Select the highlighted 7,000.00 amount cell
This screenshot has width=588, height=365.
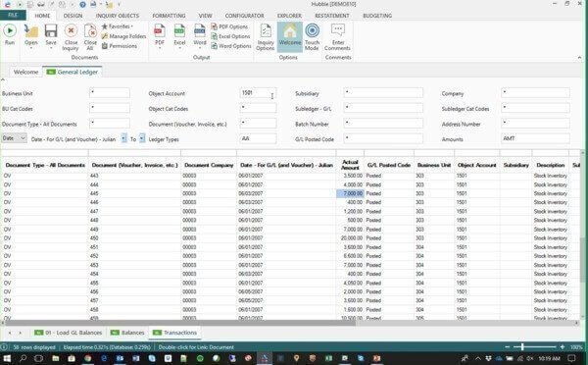click(x=350, y=193)
